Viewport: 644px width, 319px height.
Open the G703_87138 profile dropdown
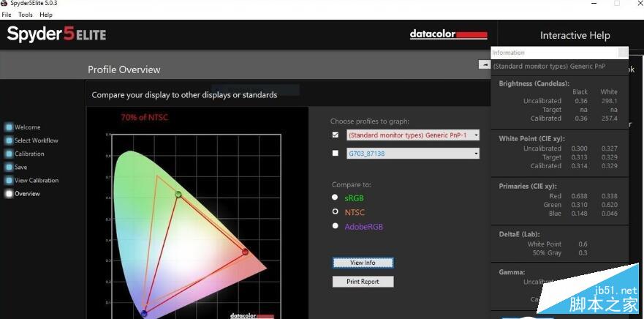click(x=413, y=154)
